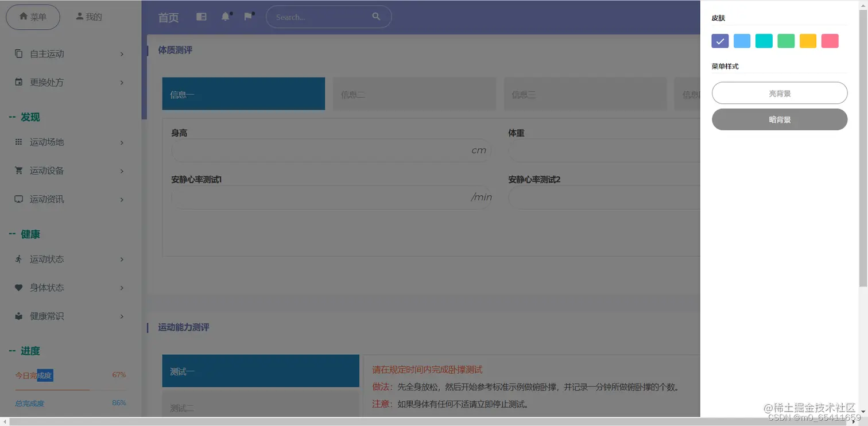Select the checked blue skin swatch
The image size is (868, 426).
(x=719, y=41)
